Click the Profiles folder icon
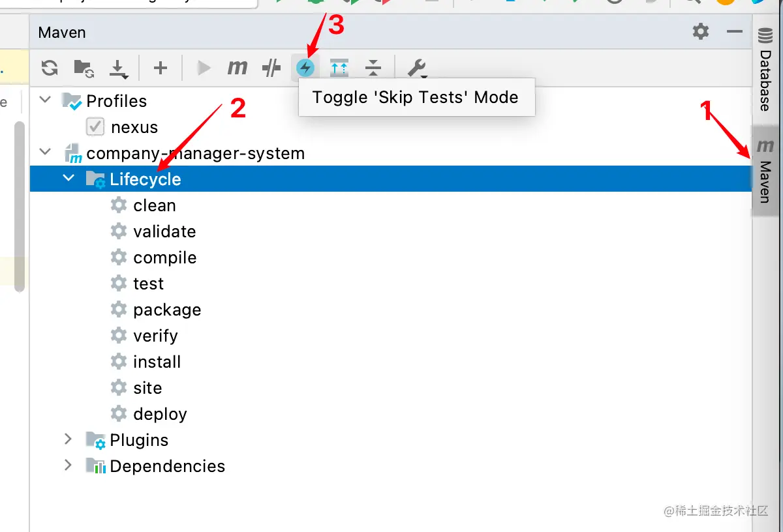 click(x=72, y=100)
